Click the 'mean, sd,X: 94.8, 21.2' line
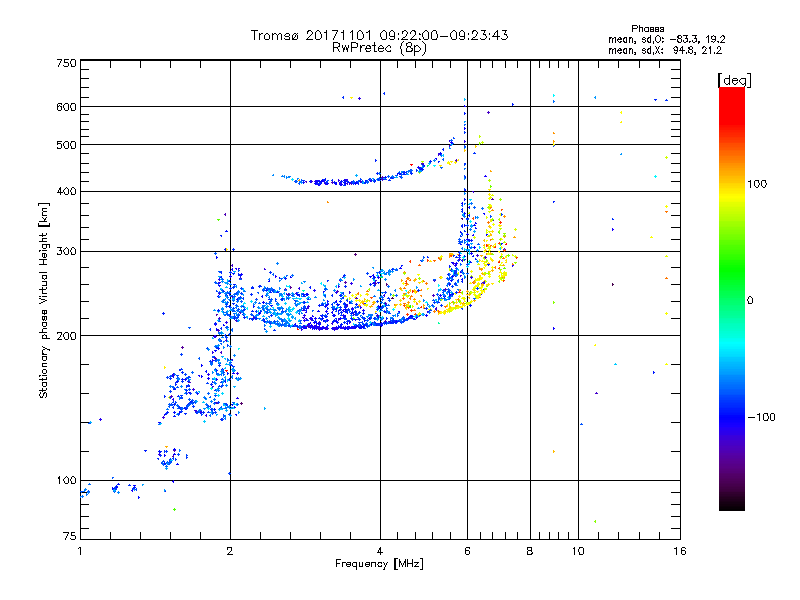800x600 pixels. [665, 50]
